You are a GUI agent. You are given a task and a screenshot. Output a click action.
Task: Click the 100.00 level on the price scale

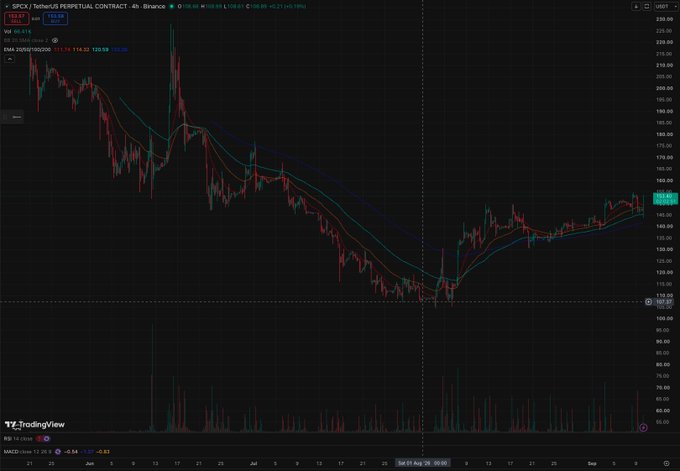664,318
